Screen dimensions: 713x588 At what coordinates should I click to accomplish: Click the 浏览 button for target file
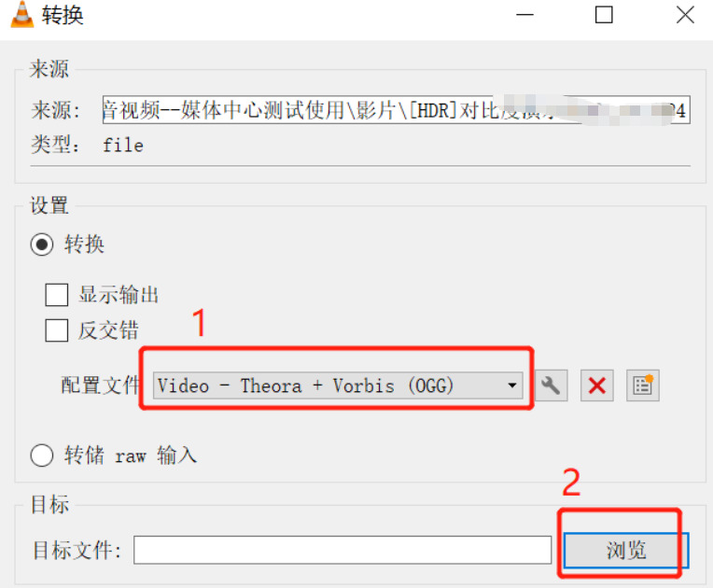[x=626, y=551]
